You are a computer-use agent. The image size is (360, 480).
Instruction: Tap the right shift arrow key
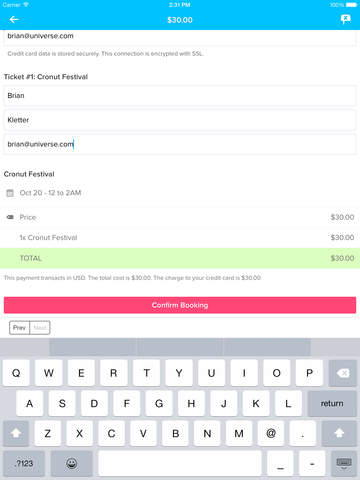[339, 433]
